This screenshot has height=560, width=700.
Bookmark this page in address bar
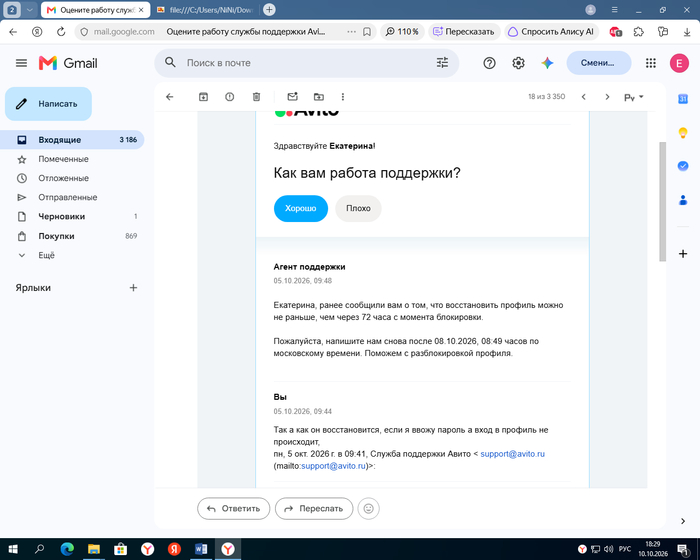pyautogui.click(x=367, y=32)
